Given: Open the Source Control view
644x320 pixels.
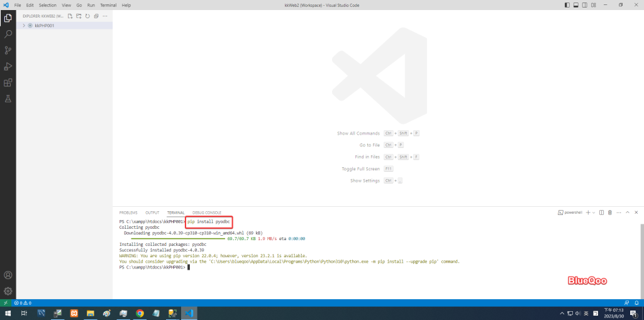Looking at the screenshot, I should click(x=8, y=50).
